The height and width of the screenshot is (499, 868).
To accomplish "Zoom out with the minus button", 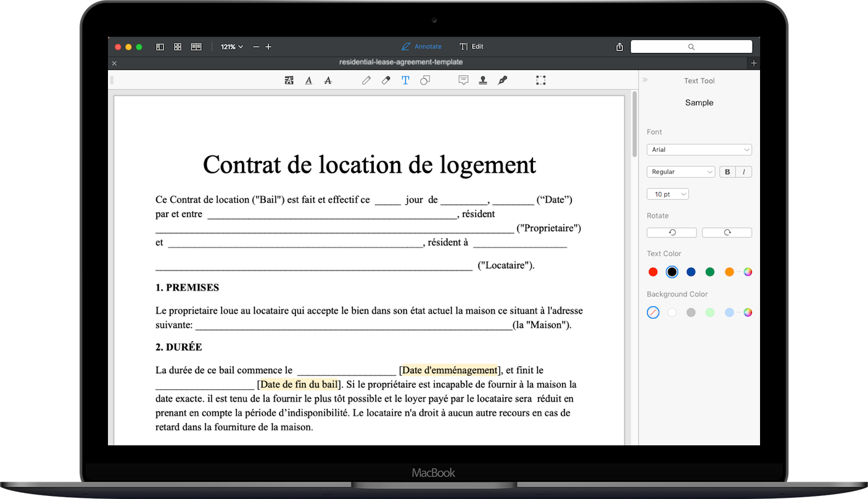I will point(256,47).
